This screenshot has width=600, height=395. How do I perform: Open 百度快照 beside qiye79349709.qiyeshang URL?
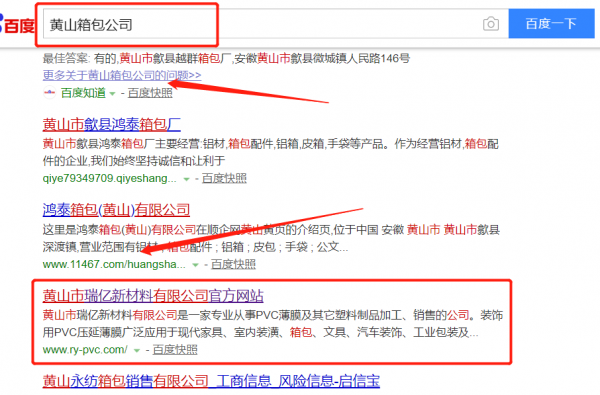(224, 178)
